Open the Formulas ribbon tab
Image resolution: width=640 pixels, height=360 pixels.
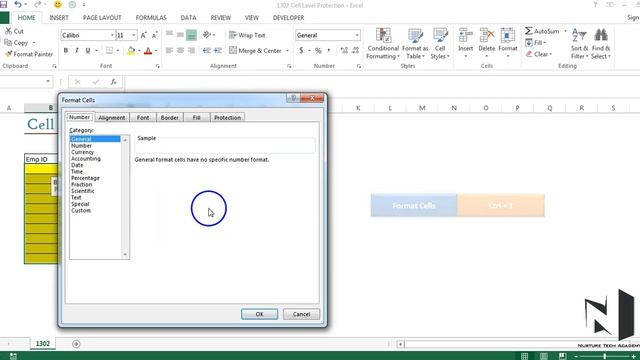151,18
